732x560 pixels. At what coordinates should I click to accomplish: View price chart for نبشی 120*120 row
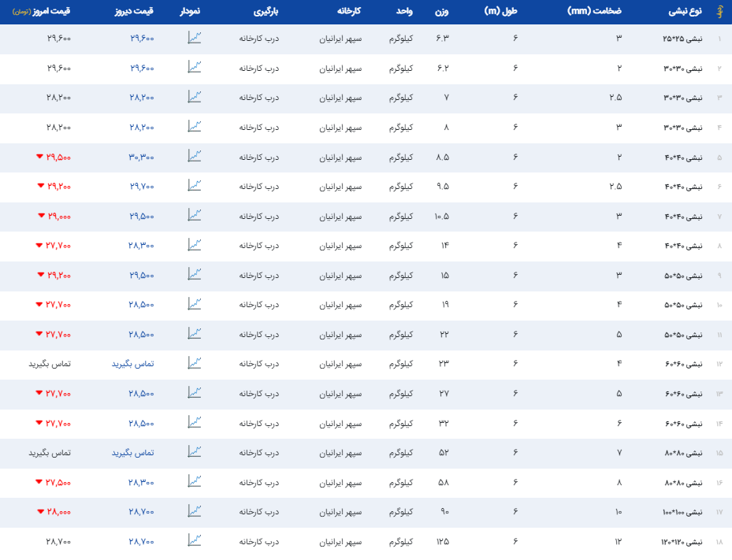(195, 541)
